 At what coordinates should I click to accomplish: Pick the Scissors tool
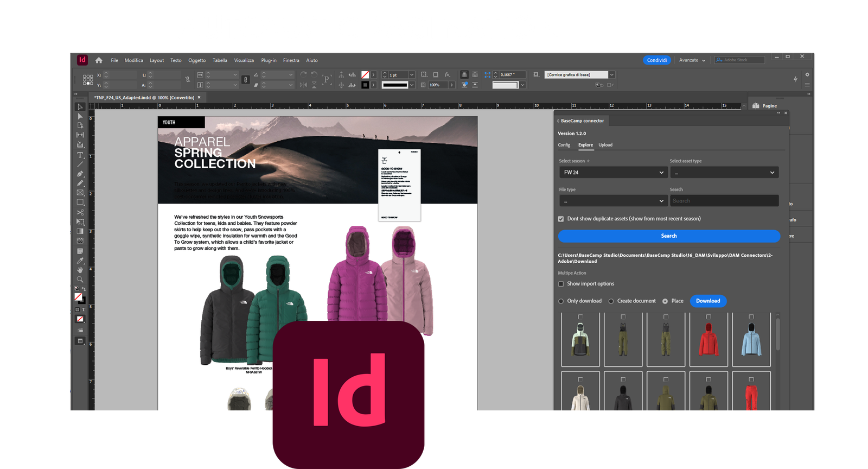tap(80, 212)
